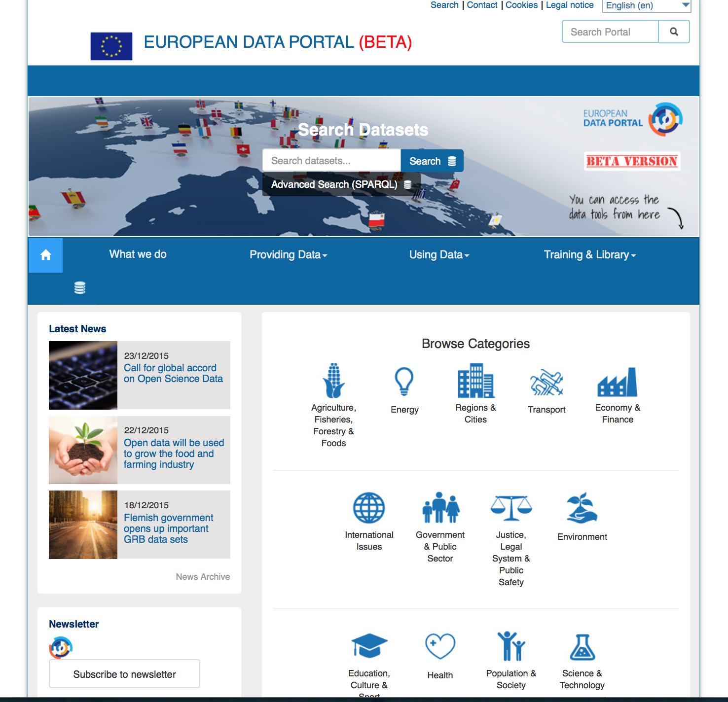This screenshot has height=702, width=728.
Task: Click the 23/12/2015 news date
Action: click(x=146, y=356)
